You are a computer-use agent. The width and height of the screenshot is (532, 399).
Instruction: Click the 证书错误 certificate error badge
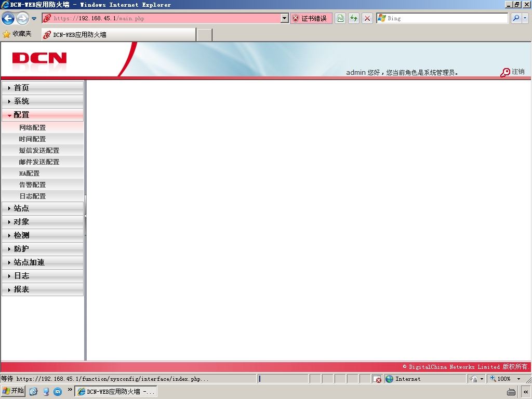pyautogui.click(x=311, y=18)
